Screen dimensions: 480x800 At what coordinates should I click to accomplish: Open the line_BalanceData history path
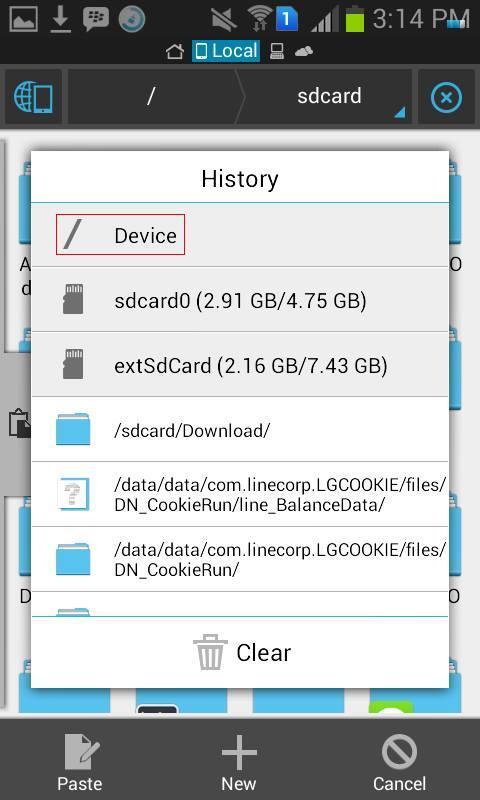[x=240, y=494]
